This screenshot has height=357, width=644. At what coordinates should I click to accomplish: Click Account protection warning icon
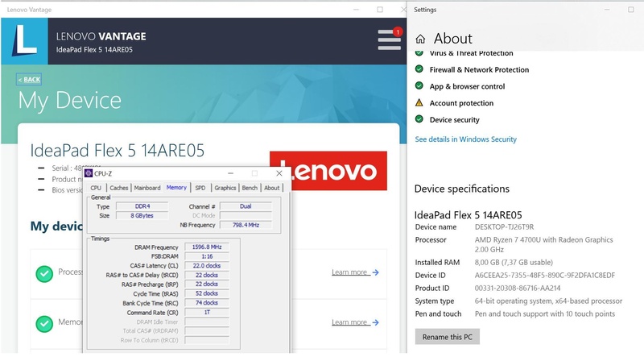[419, 102]
